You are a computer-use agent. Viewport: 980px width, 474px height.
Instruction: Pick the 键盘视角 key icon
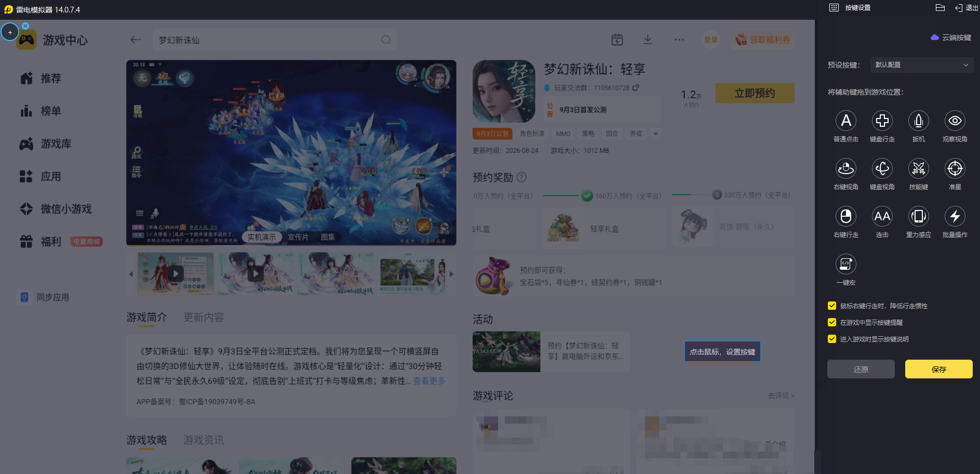tap(882, 168)
